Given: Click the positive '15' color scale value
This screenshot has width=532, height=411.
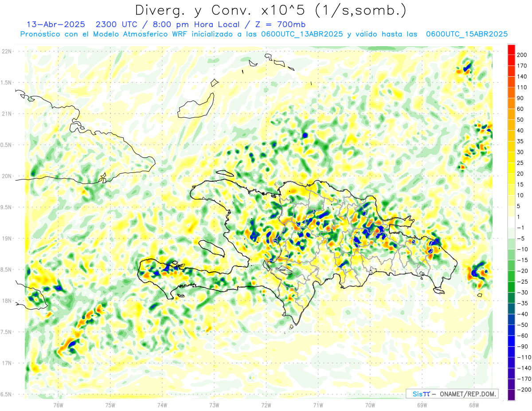Looking at the screenshot, I should [x=520, y=184].
